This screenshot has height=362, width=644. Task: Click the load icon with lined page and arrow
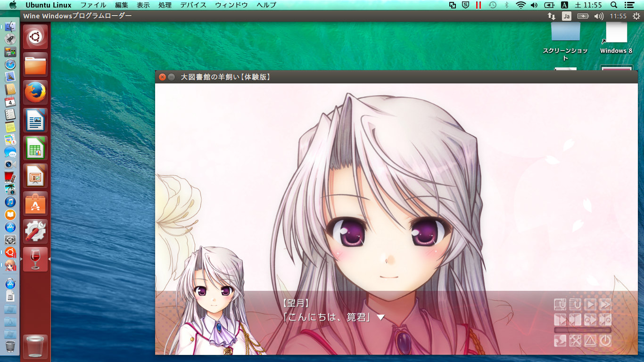(575, 304)
